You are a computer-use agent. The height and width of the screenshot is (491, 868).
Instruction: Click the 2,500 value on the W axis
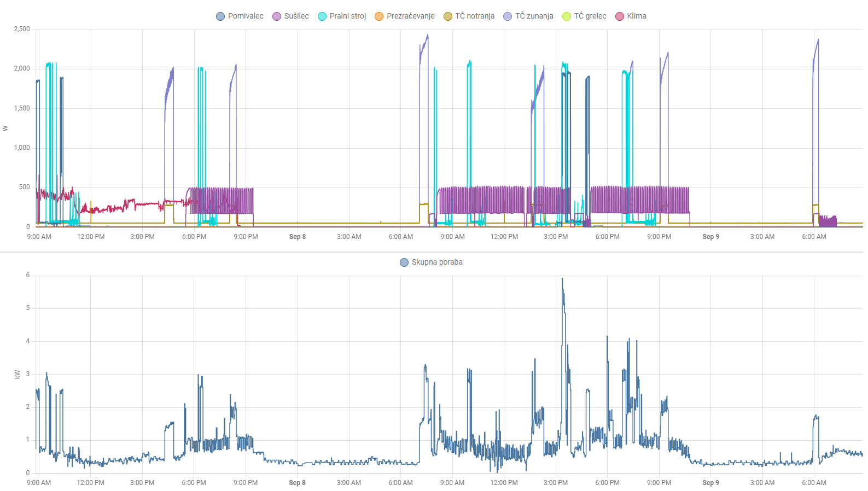point(22,29)
